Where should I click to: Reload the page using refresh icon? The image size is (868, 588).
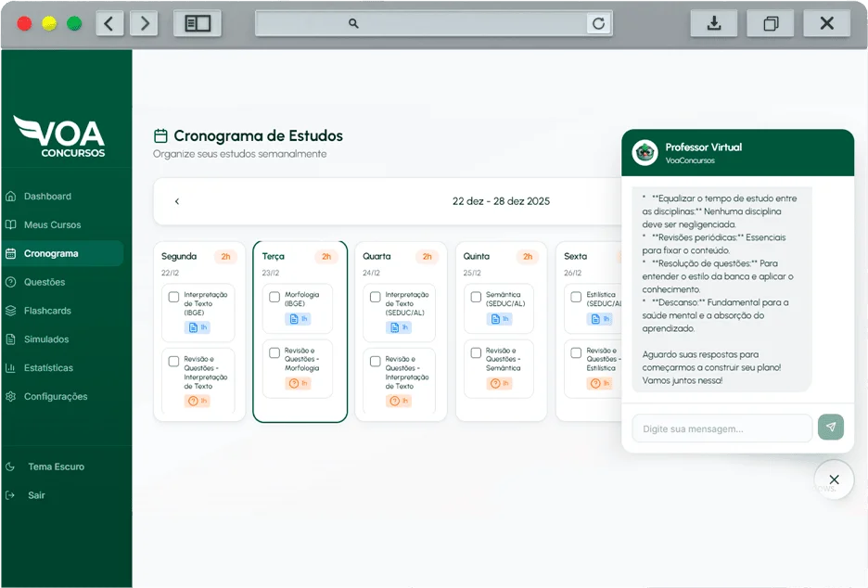click(599, 24)
